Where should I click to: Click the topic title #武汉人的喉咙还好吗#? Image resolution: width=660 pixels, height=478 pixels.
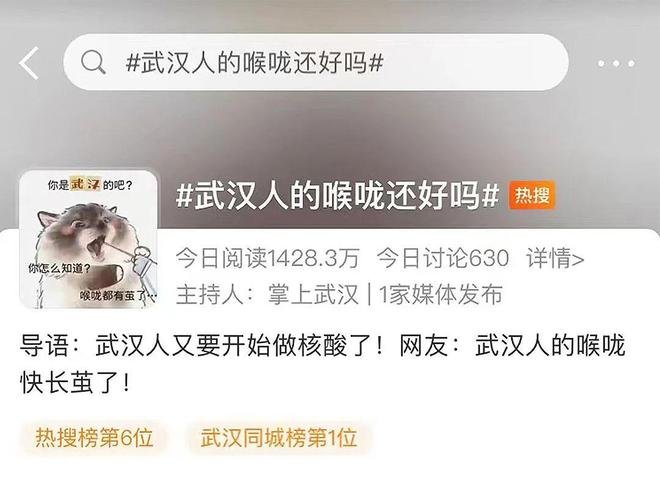[338, 196]
